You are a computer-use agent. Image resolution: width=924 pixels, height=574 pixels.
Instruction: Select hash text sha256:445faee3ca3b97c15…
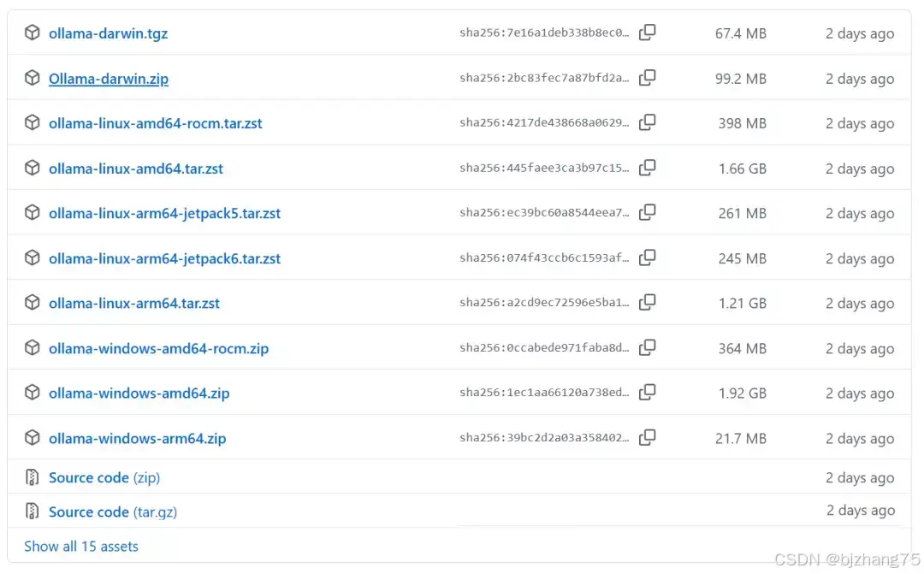[544, 168]
